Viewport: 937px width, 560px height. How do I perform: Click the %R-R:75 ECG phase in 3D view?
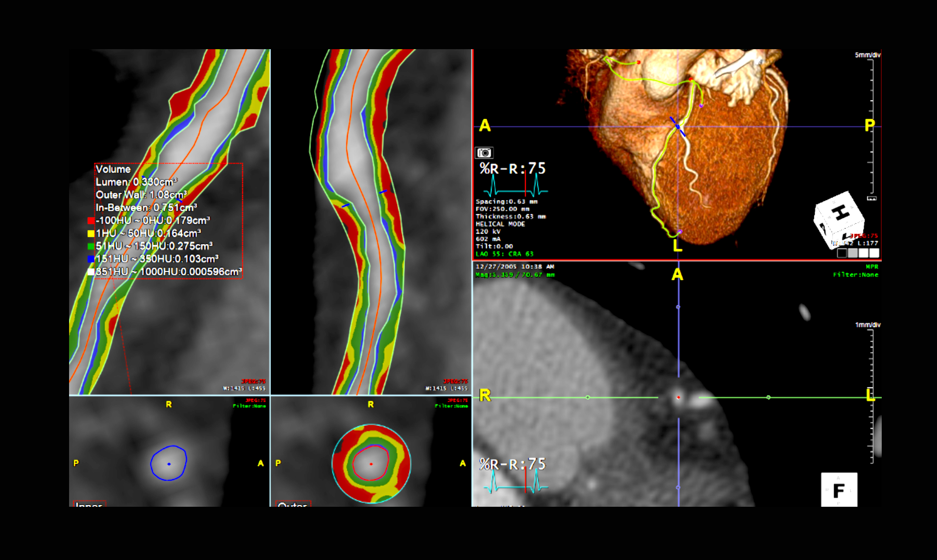[x=512, y=168]
